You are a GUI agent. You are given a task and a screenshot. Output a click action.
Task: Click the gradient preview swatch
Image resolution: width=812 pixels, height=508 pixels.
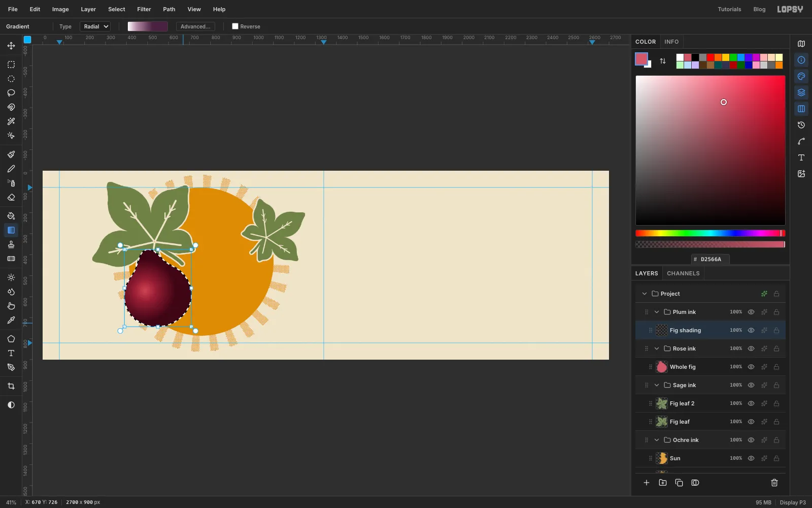click(148, 26)
